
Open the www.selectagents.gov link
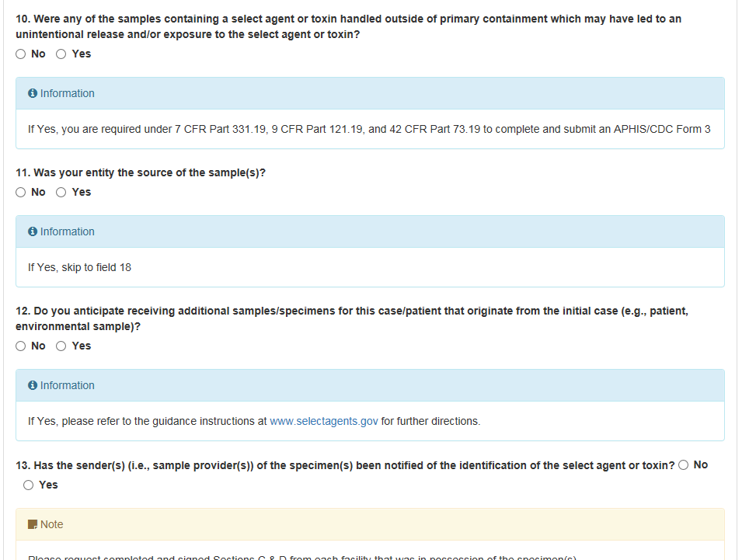[323, 421]
